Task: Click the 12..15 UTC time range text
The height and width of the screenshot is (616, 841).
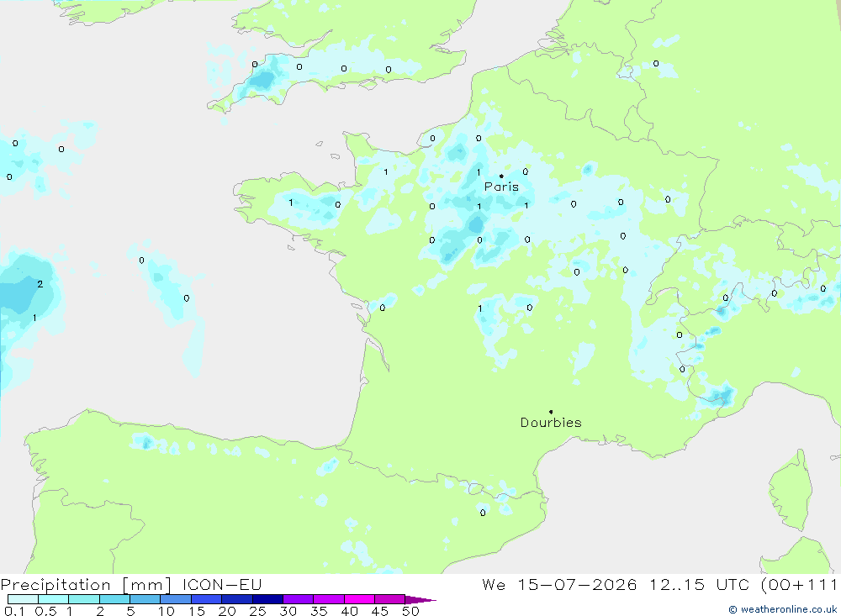Action: point(699,584)
